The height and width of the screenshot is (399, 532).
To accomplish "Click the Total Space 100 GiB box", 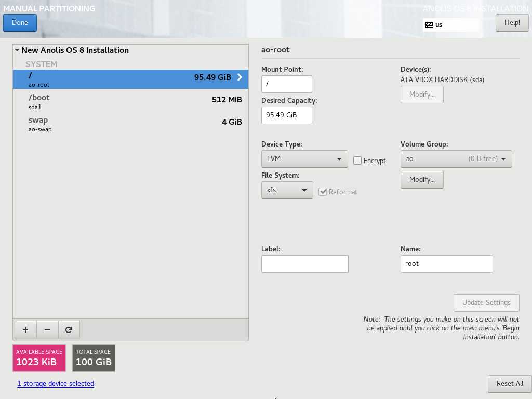I will click(x=94, y=358).
